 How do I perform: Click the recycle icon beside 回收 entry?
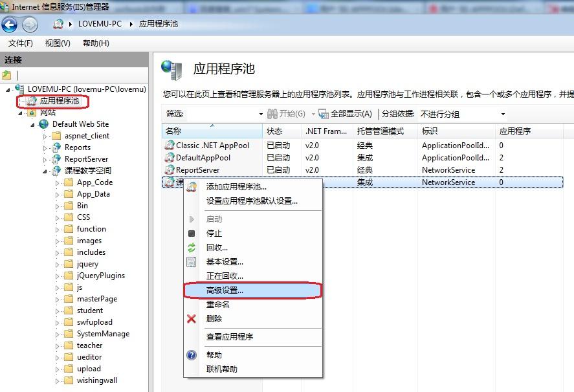(x=191, y=246)
